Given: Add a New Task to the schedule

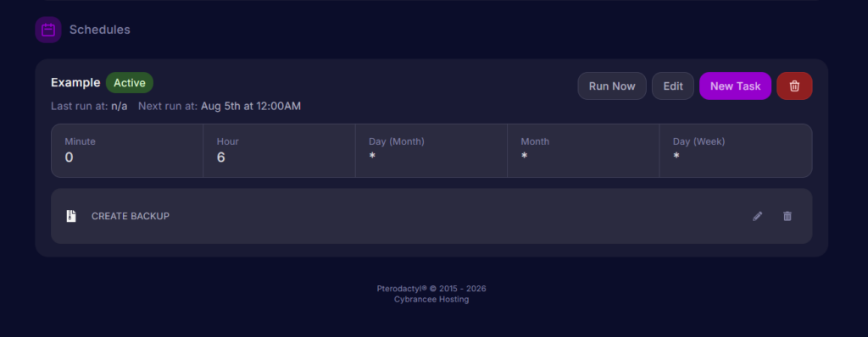Looking at the screenshot, I should coord(735,86).
